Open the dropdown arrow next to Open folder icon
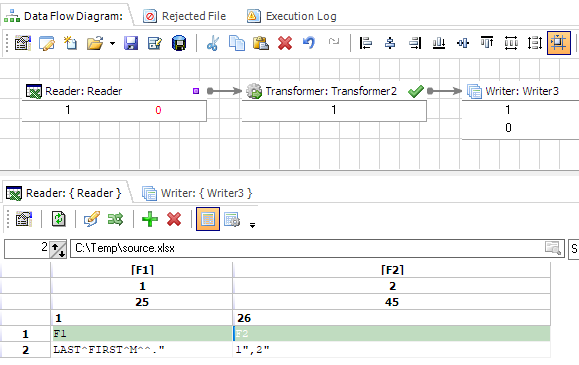This screenshot has height=365, width=579. (x=112, y=44)
